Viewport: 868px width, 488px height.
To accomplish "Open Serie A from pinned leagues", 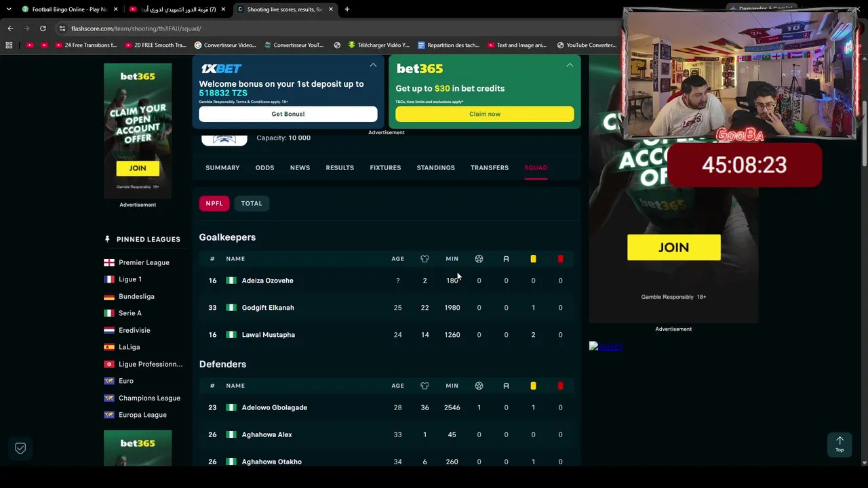I will [130, 313].
